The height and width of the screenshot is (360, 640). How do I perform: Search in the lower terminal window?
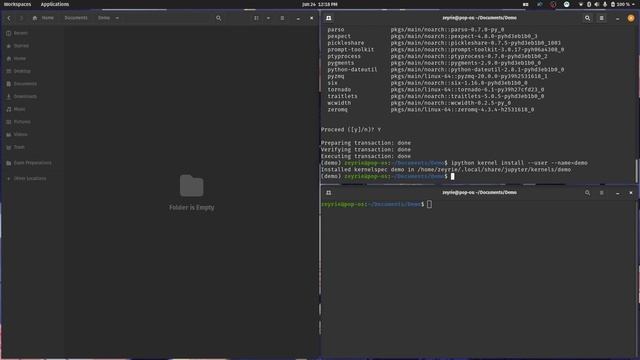click(587, 193)
